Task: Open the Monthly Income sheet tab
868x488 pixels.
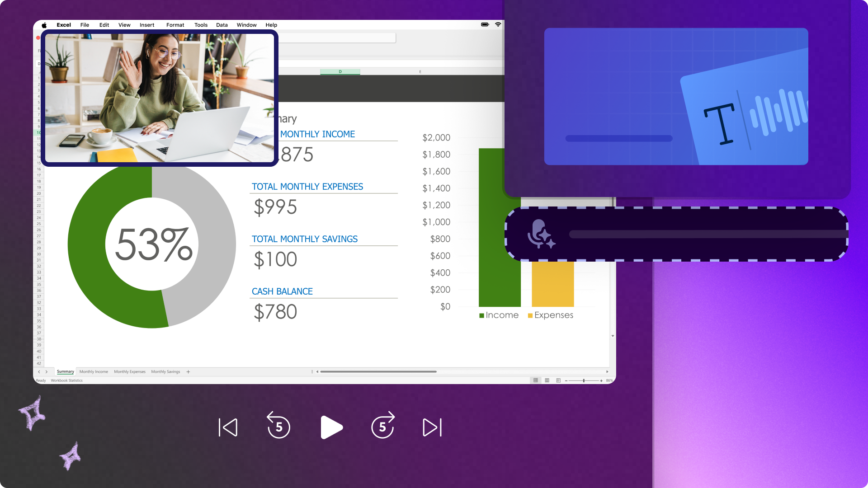Action: (x=94, y=372)
